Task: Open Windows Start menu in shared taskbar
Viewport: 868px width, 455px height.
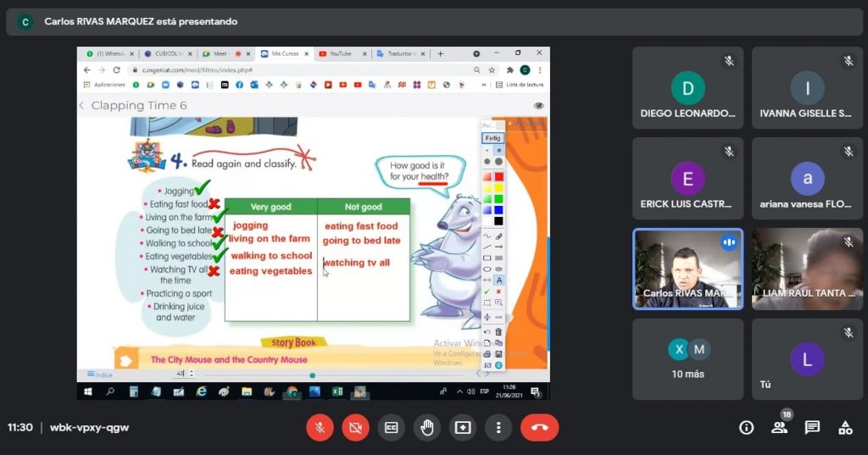Action: [87, 391]
